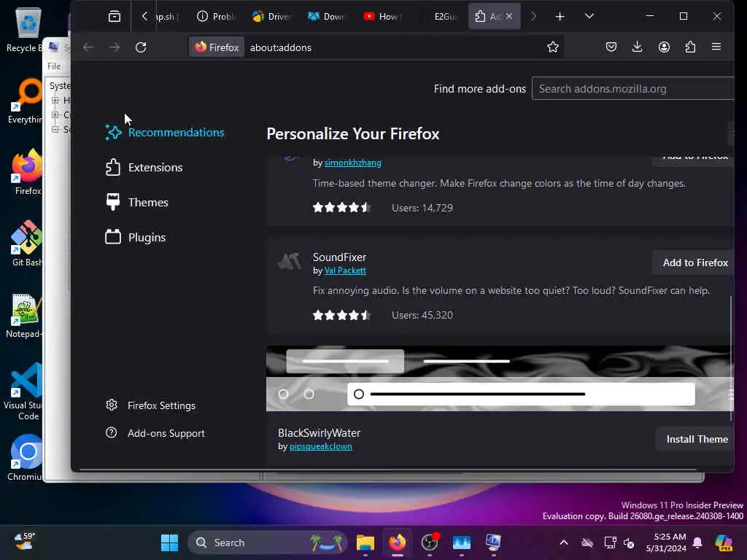This screenshot has width=747, height=560.
Task: Collapse the S tree node in background window
Action: tap(55, 129)
